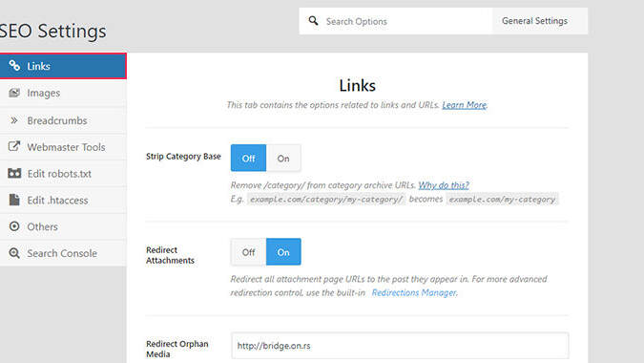Click the Links page heading
Screen dimensions: 644x363
point(358,86)
